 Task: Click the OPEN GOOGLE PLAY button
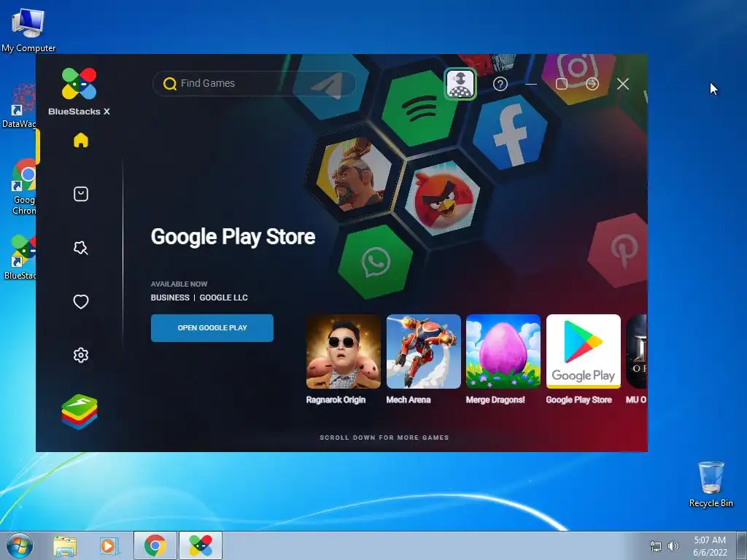(212, 327)
